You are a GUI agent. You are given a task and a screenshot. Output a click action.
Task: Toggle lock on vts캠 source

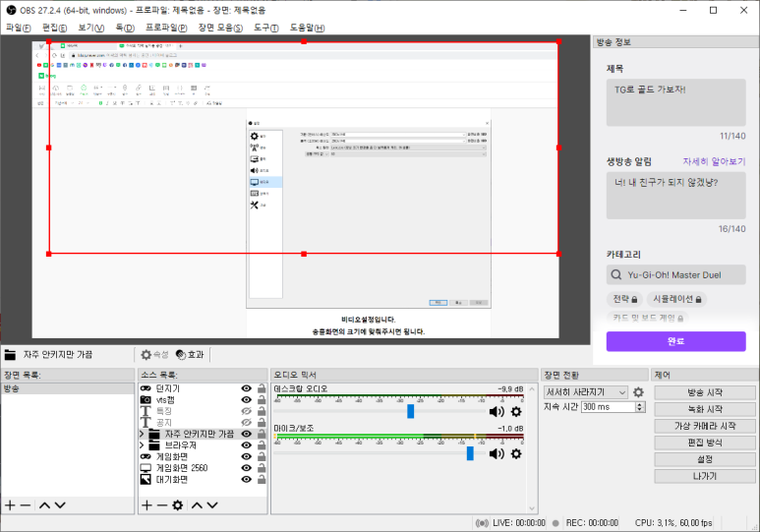(x=262, y=400)
